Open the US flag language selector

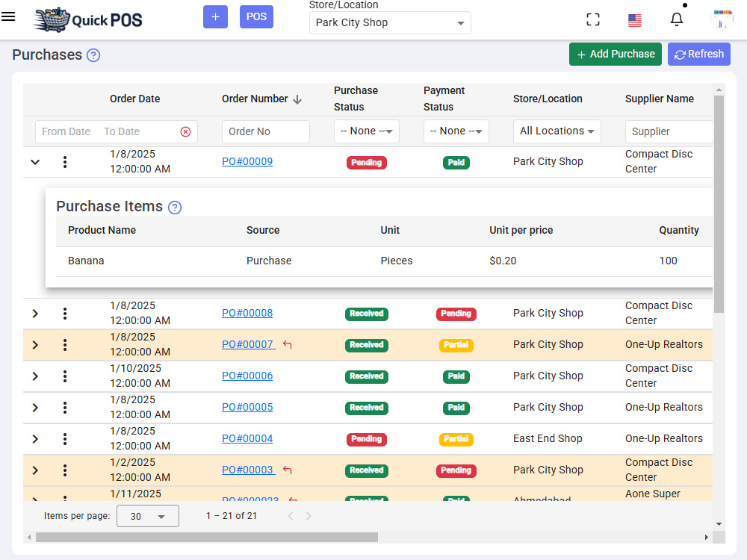tap(634, 20)
